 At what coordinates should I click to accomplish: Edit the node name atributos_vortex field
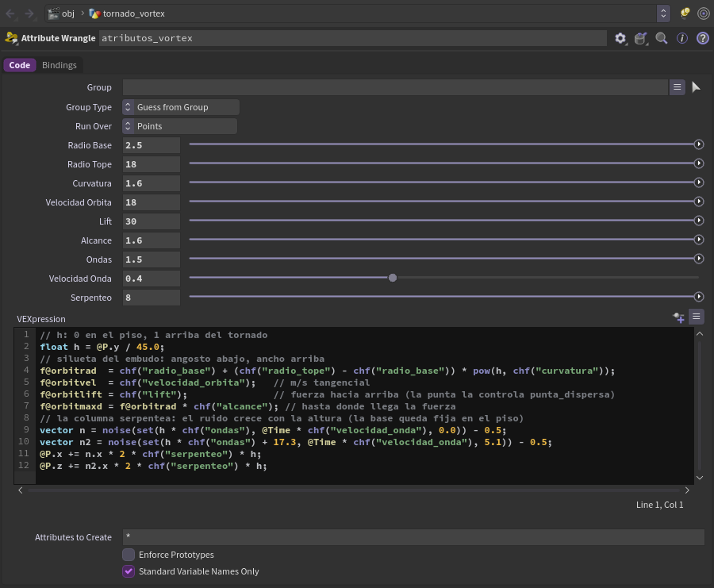[352, 38]
